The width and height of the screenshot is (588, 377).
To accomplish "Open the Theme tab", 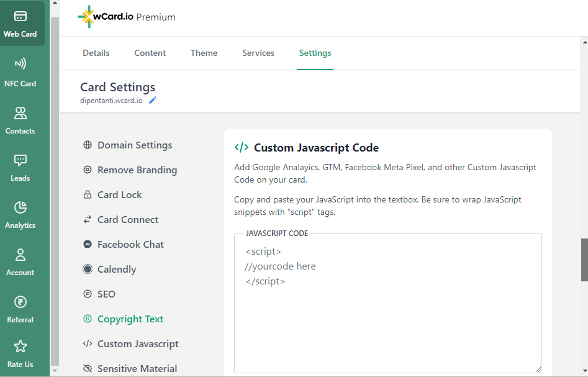I will point(204,53).
